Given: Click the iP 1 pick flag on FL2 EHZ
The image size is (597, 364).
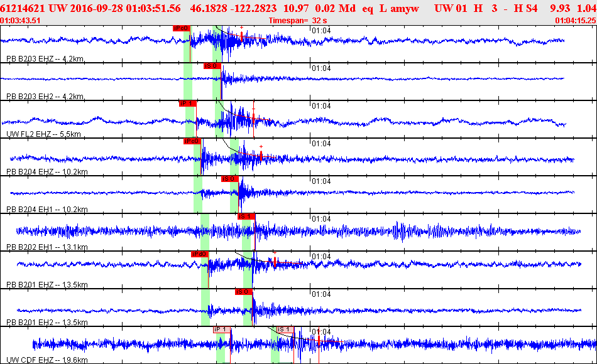Looking at the screenshot, I should 188,104.
